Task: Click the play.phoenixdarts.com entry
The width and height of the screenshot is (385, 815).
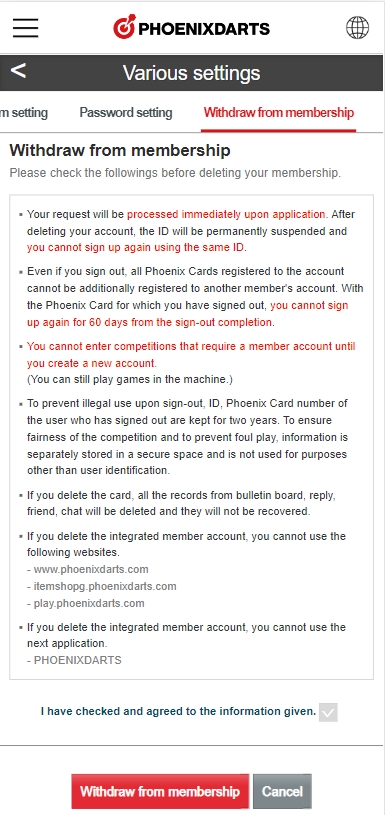Action: (x=86, y=603)
